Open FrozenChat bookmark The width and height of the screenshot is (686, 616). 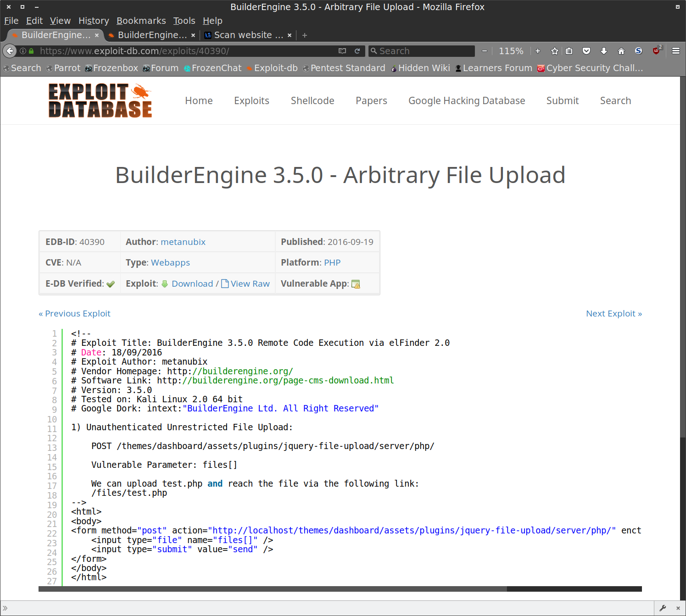212,68
